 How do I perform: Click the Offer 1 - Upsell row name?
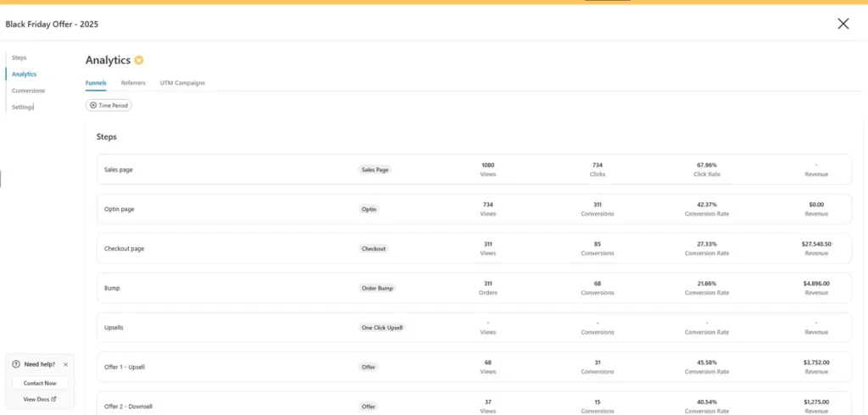[x=125, y=367]
